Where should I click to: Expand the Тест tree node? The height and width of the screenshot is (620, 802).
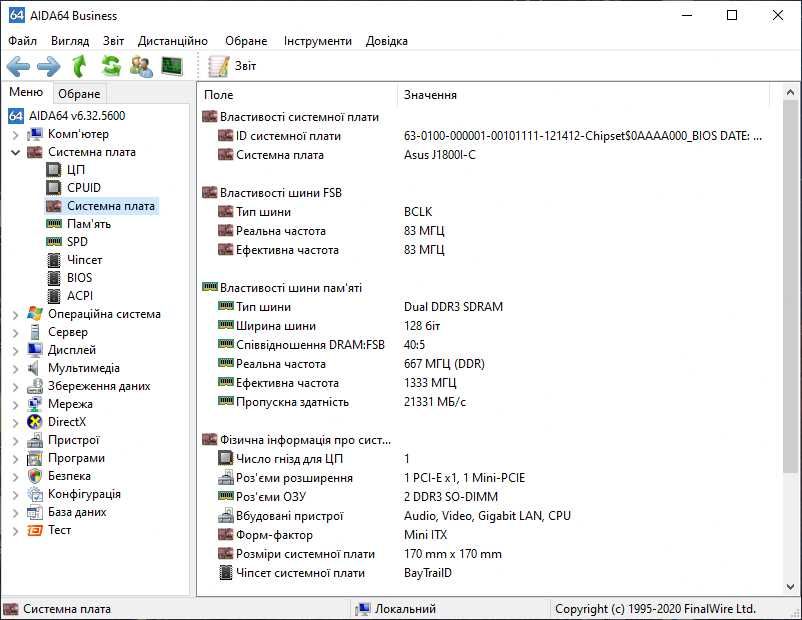(x=15, y=530)
